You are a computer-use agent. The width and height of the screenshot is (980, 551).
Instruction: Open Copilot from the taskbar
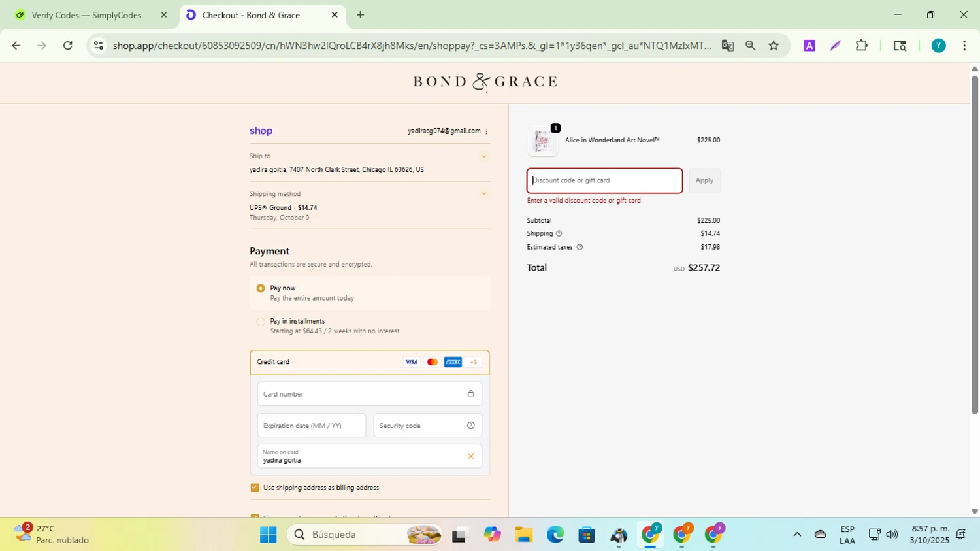(492, 535)
